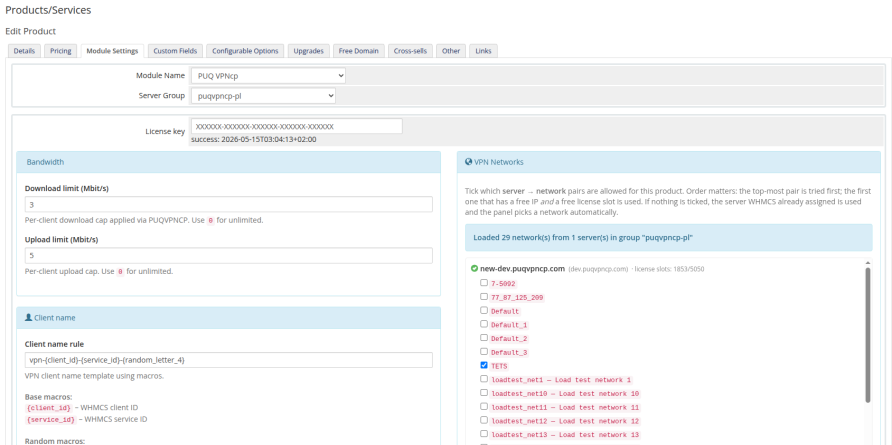Viewport: 892px width, 445px height.
Task: Check the Default_3 network checkbox
Action: coord(484,352)
